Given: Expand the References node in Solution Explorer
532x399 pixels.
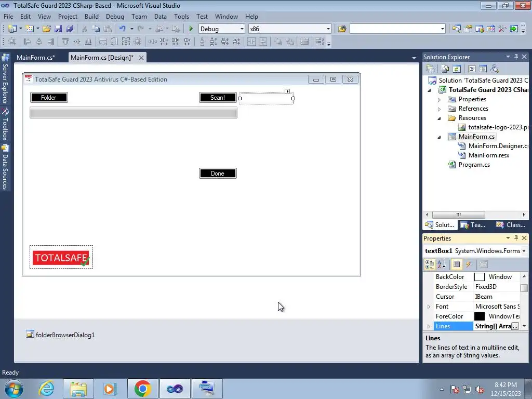Looking at the screenshot, I should click(439, 109).
